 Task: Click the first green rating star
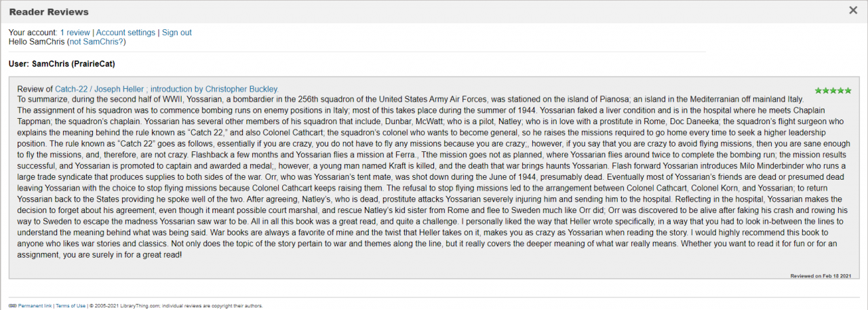click(x=818, y=90)
